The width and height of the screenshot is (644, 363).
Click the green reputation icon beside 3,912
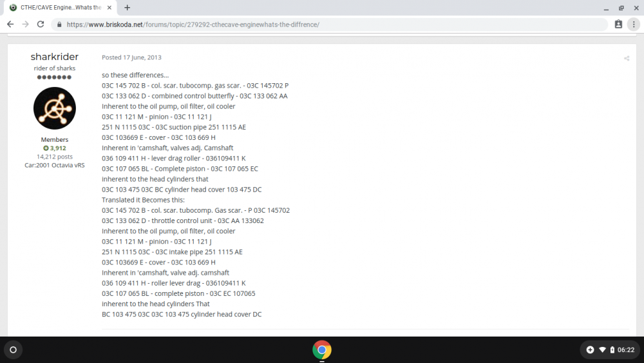[x=46, y=148]
